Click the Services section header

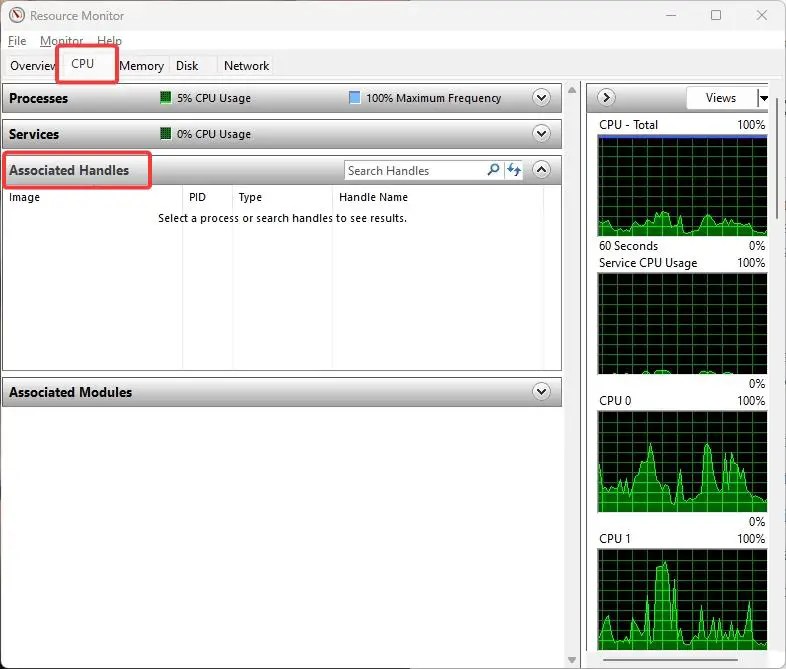[282, 134]
